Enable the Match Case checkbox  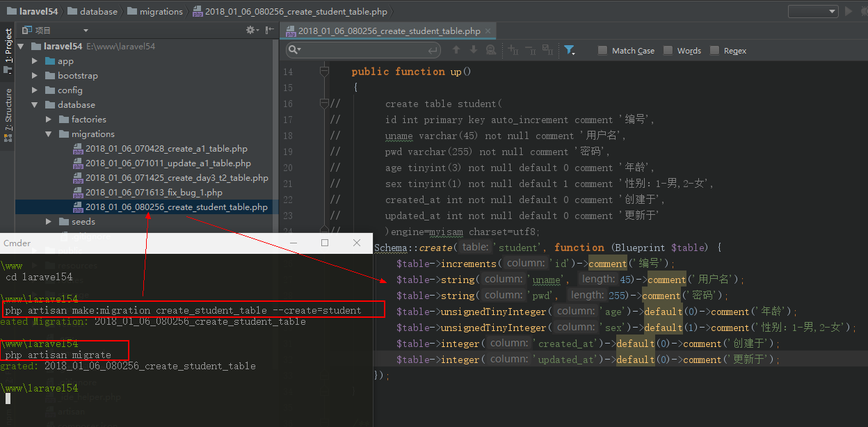pyautogui.click(x=603, y=51)
